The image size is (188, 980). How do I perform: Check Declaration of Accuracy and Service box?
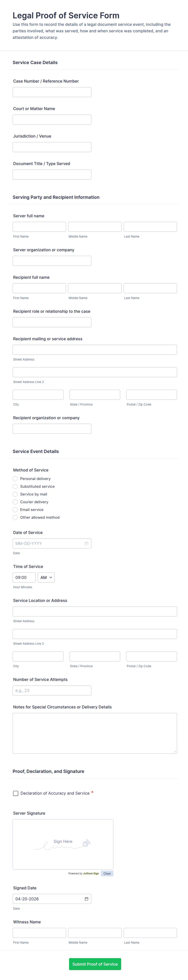click(16, 793)
